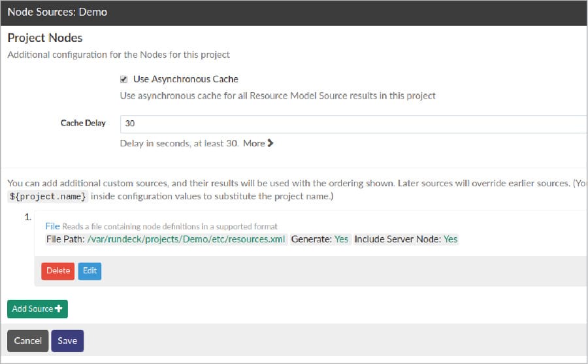588x364 pixels.
Task: Focus the Cache Delay input field
Action: [x=353, y=123]
